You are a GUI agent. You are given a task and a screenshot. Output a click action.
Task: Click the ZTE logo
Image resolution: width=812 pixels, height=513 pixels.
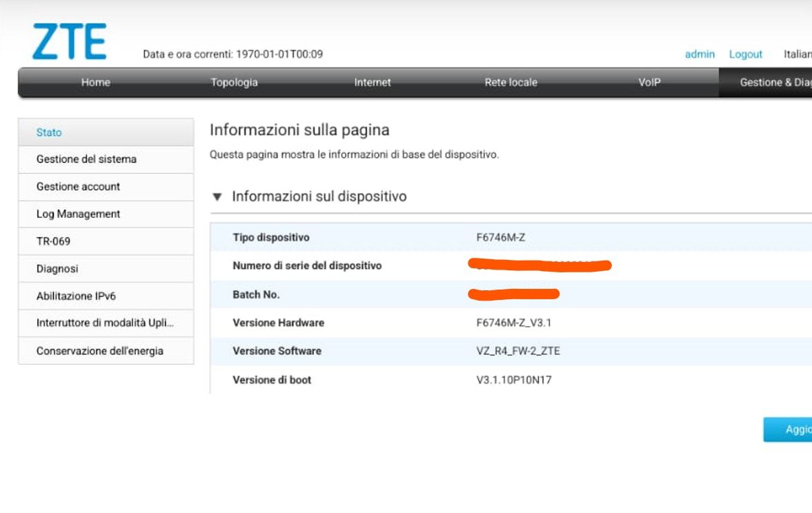pos(69,41)
